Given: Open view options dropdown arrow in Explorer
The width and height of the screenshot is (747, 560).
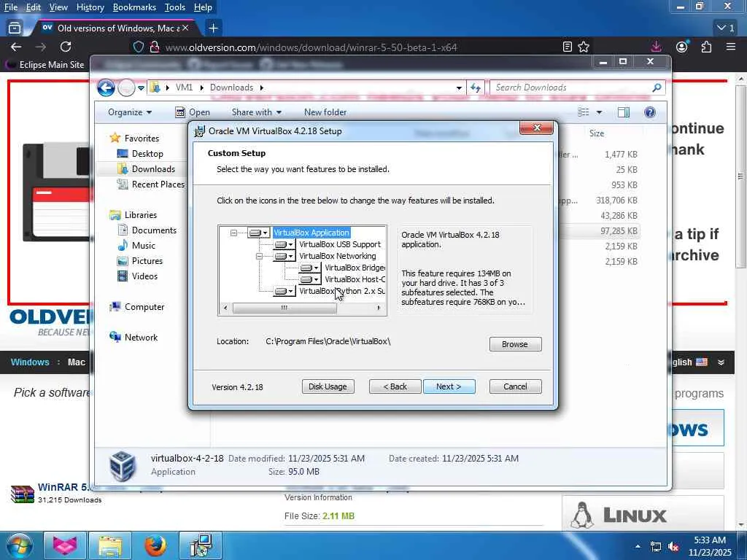Looking at the screenshot, I should 600,112.
